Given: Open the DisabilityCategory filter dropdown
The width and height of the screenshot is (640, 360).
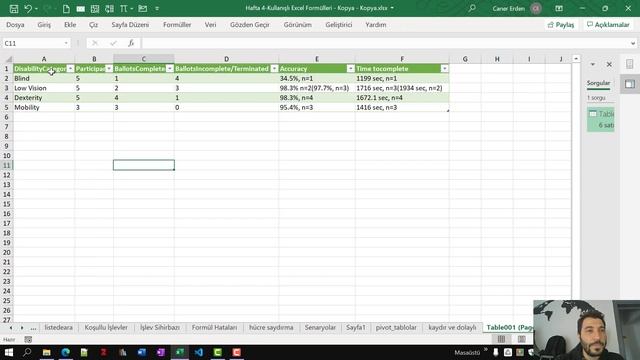Looking at the screenshot, I should pyautogui.click(x=70, y=69).
